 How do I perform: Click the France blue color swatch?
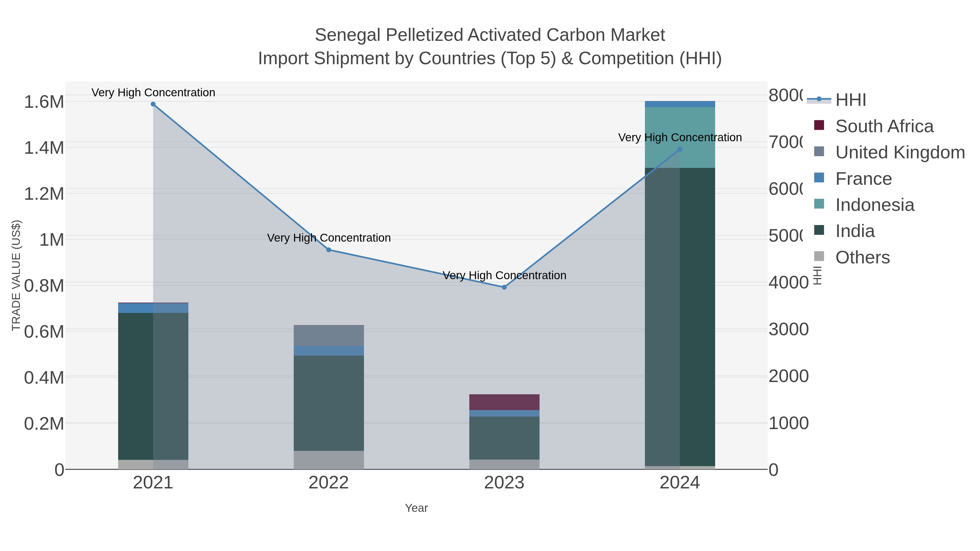[x=819, y=178]
